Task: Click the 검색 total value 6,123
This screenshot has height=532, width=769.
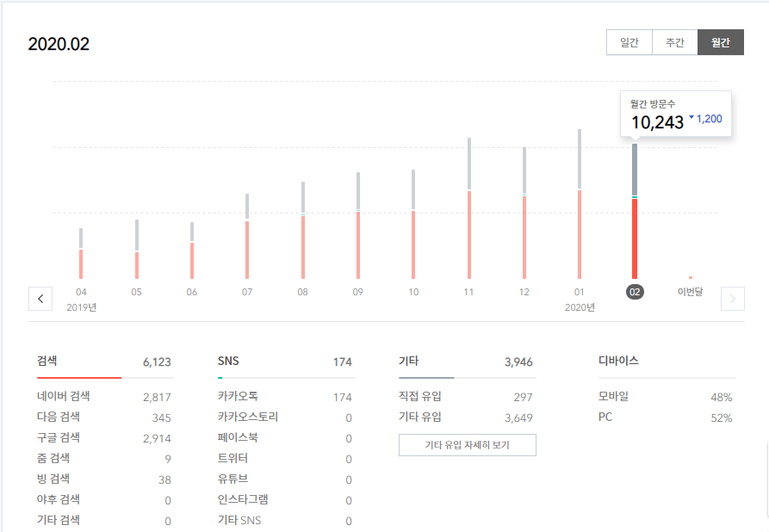Action: pyautogui.click(x=157, y=362)
